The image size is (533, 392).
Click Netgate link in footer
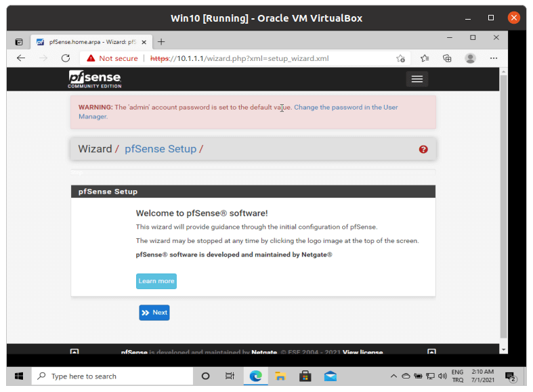(264, 352)
